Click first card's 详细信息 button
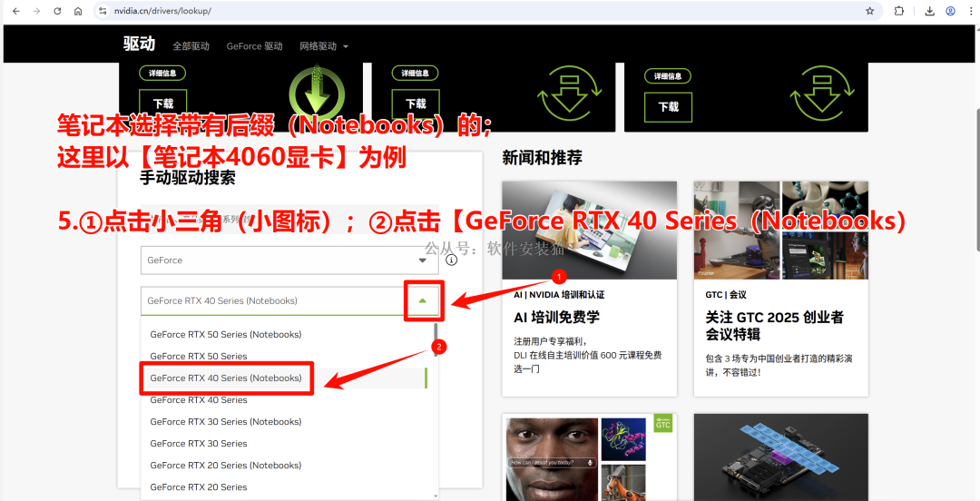The width and height of the screenshot is (980, 501). pyautogui.click(x=162, y=74)
